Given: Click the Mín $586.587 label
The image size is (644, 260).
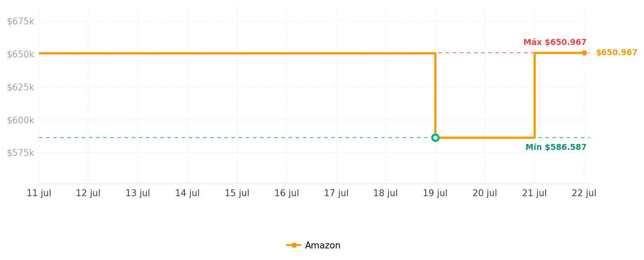Looking at the screenshot, I should point(556,147).
